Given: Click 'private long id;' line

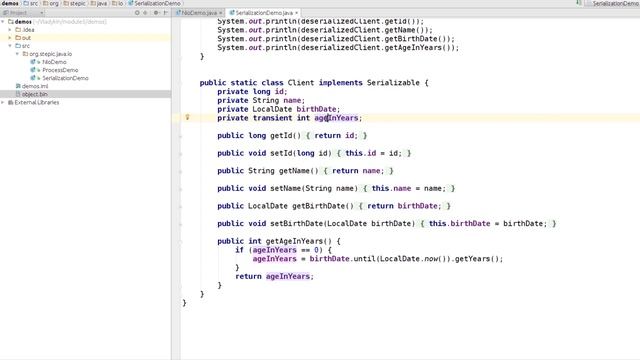Looking at the screenshot, I should (x=252, y=91).
